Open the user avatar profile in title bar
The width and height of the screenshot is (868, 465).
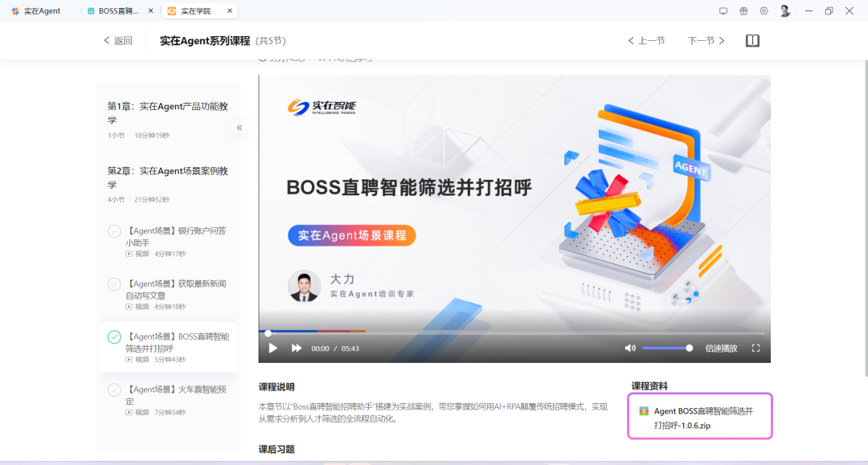click(784, 11)
